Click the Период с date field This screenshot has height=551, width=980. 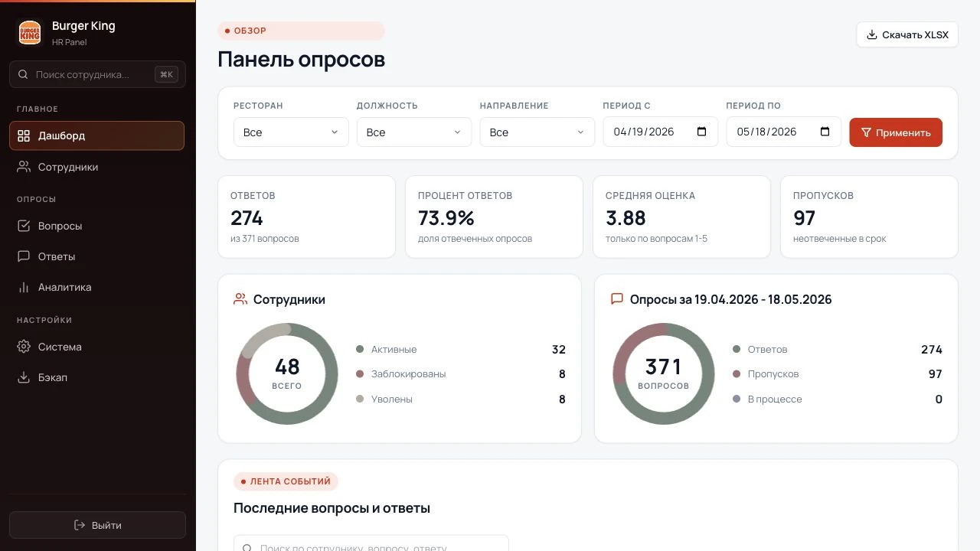pyautogui.click(x=661, y=132)
